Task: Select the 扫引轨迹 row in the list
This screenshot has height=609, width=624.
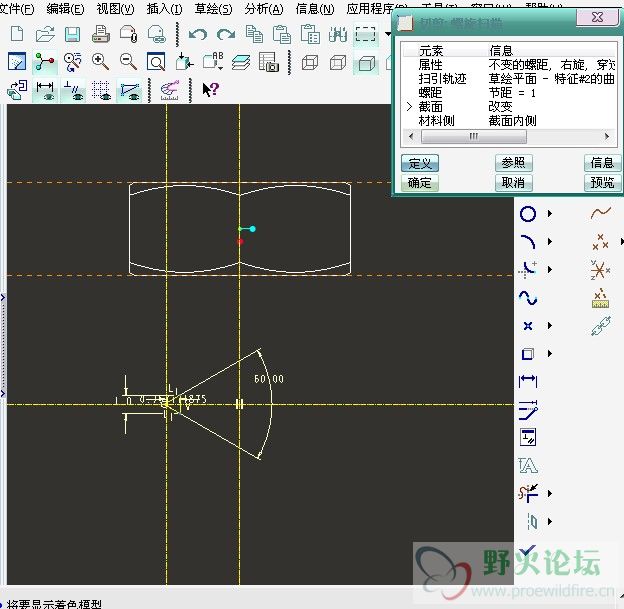Action: (x=509, y=79)
